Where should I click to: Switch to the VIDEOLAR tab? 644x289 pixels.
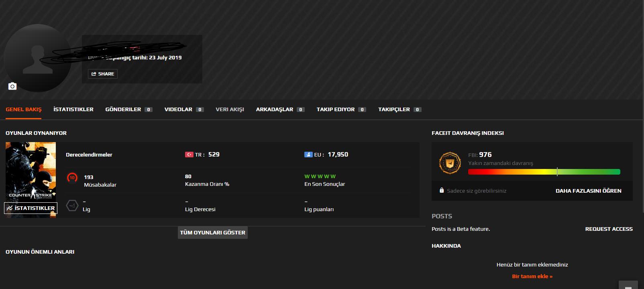click(x=184, y=109)
